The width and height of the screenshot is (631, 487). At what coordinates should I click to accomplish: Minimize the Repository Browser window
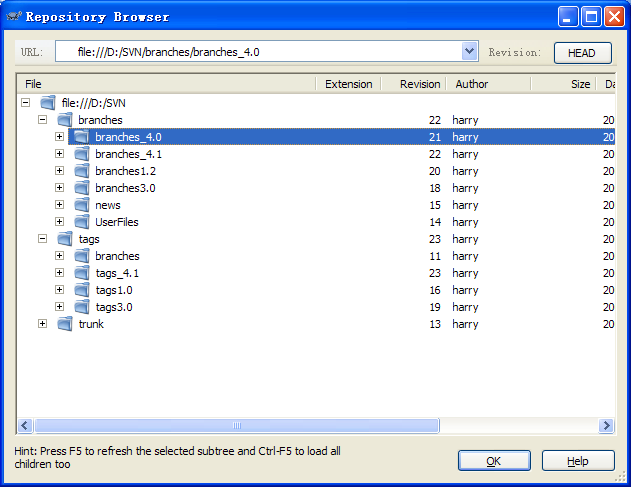tap(568, 17)
